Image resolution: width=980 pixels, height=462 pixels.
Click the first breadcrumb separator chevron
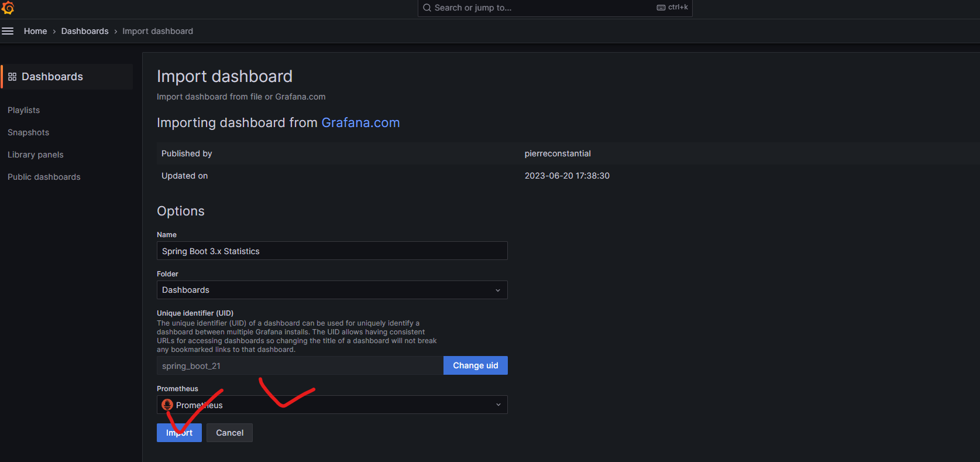[54, 31]
